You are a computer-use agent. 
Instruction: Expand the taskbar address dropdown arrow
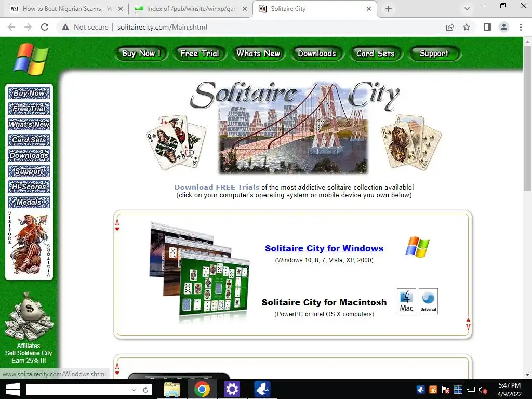134,390
